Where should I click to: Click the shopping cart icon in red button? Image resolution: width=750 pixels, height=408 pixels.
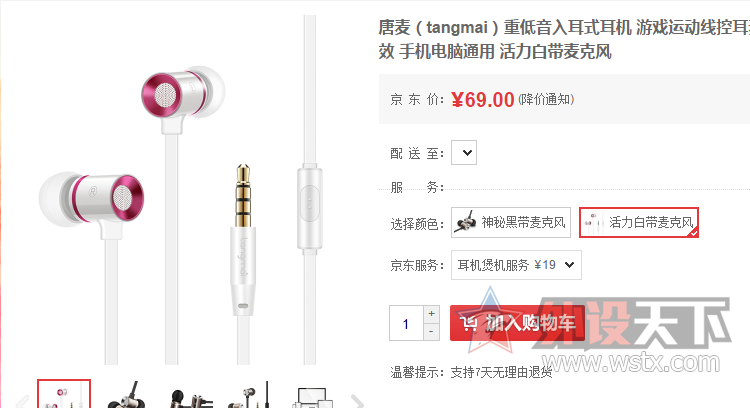[469, 324]
